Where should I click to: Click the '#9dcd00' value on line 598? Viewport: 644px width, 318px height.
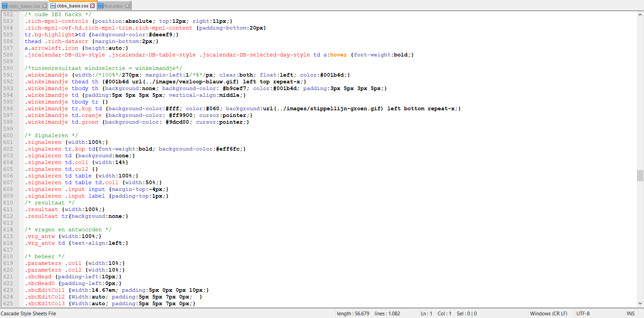click(x=177, y=122)
